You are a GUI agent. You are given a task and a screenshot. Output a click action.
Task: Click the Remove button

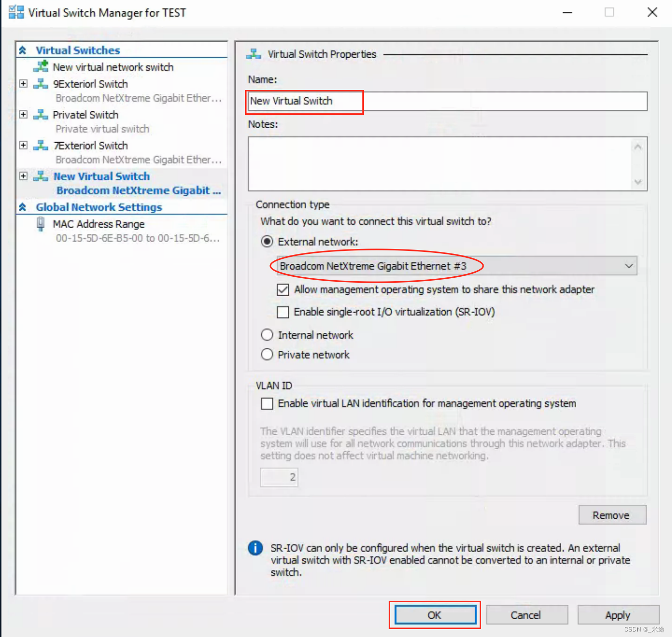coord(612,515)
